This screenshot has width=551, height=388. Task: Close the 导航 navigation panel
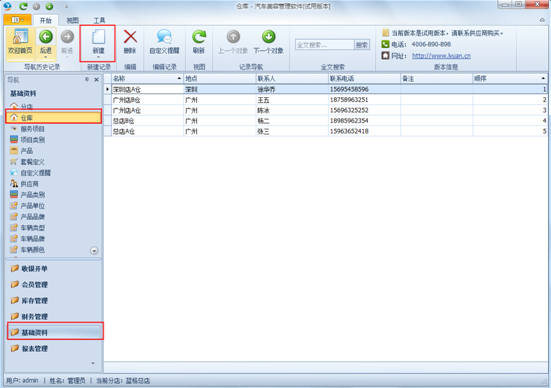97,80
